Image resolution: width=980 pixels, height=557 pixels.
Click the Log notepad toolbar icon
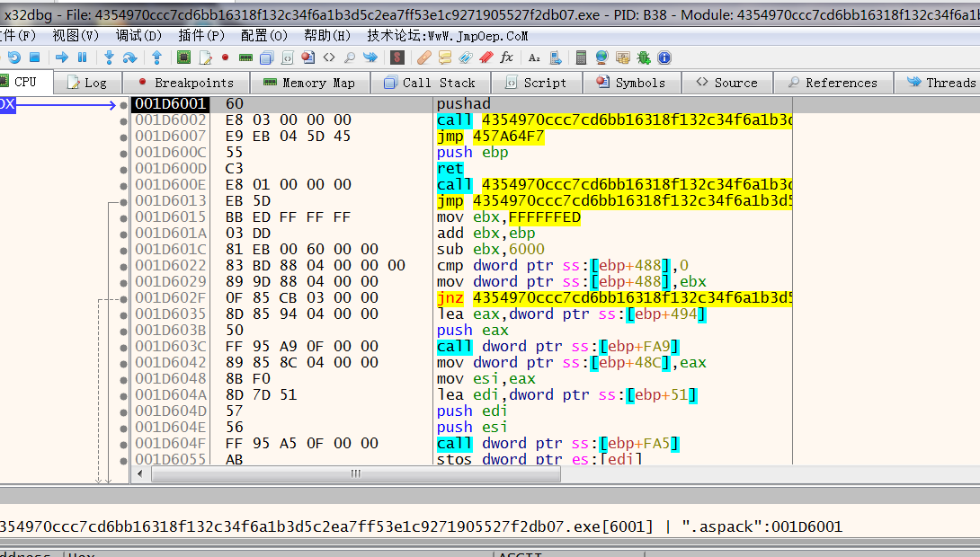point(205,57)
